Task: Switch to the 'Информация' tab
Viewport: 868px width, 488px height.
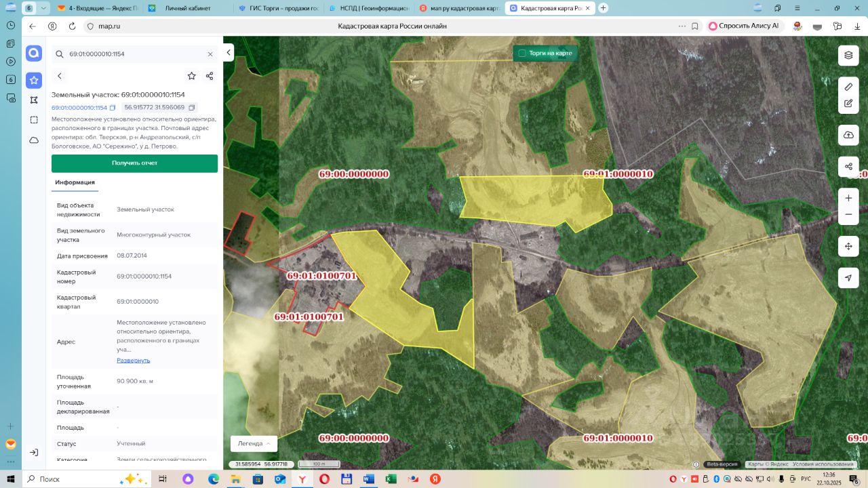Action: click(x=75, y=182)
